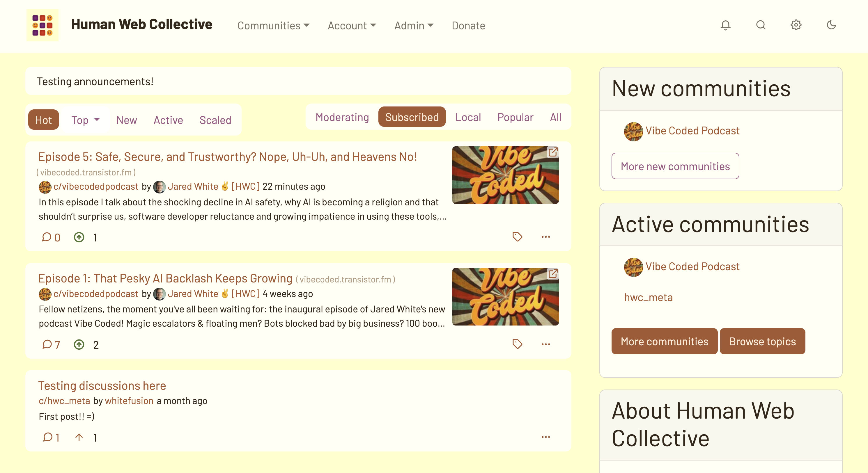
Task: Open the Donate menu item
Action: tap(468, 26)
